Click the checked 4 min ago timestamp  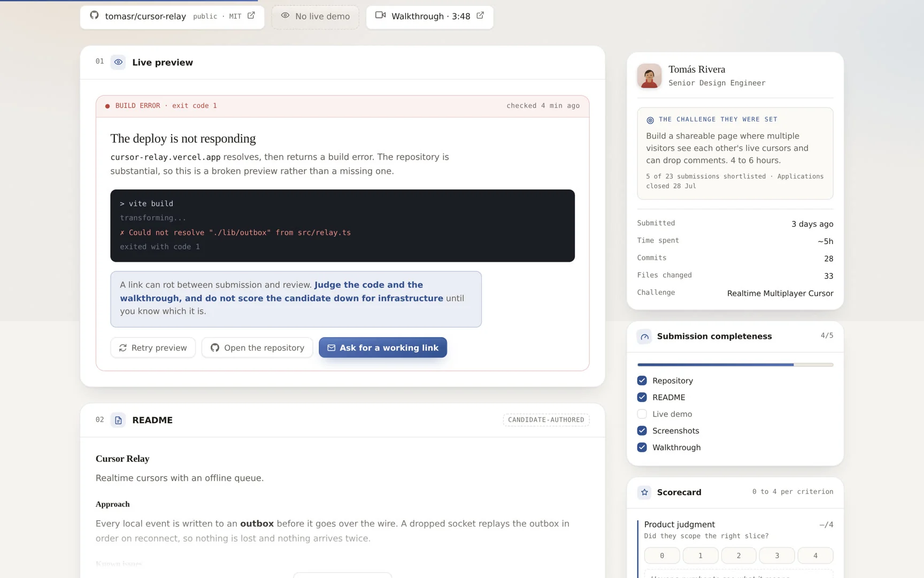tap(543, 106)
